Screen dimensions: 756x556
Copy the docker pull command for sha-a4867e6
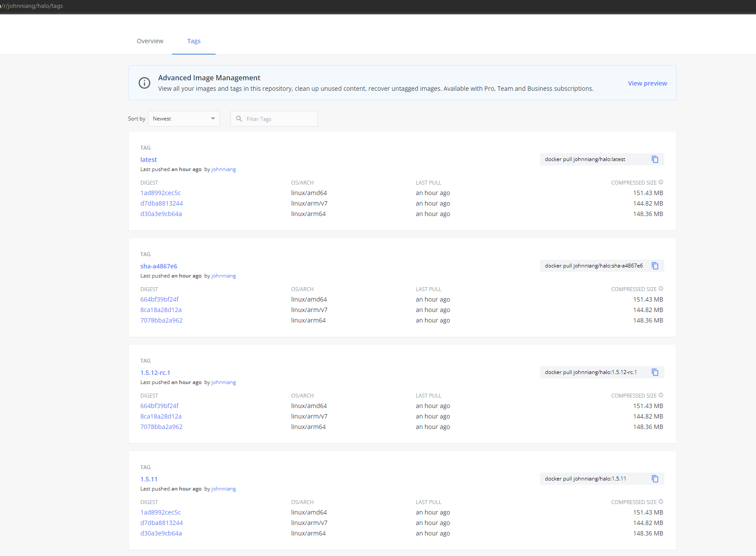(655, 265)
